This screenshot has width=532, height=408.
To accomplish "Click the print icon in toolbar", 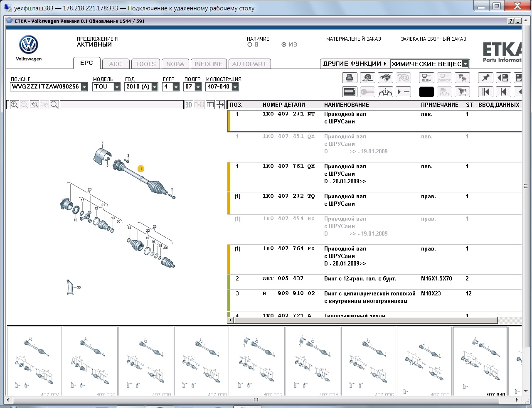I will [x=350, y=78].
